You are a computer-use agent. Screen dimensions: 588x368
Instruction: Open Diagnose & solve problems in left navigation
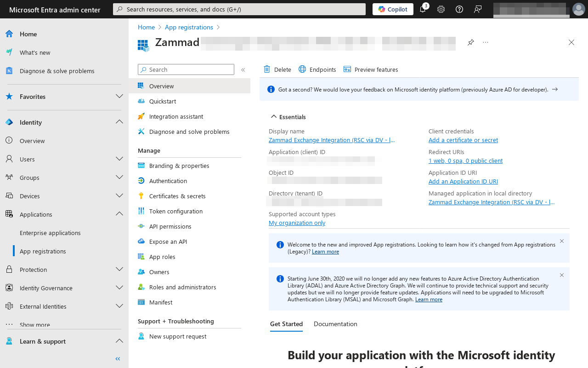[x=64, y=71]
